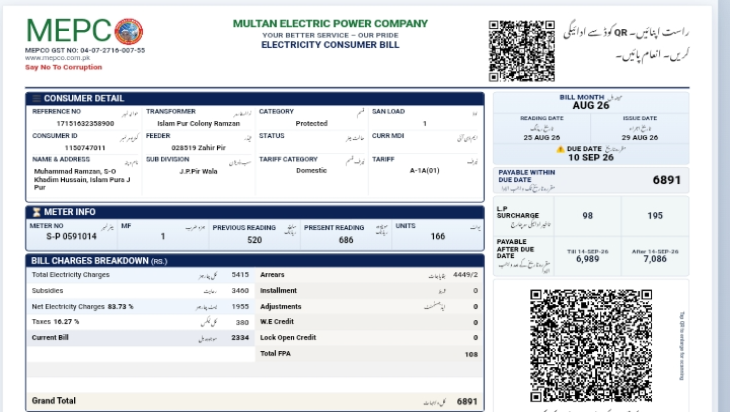Click issue date 29 AUG 26
Screen dimensions: 730x412
pos(640,138)
